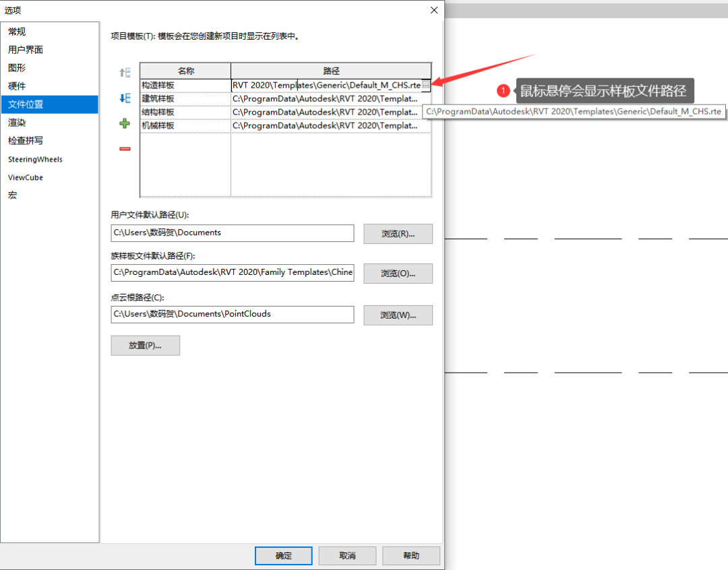Remove template with red minus icon
This screenshot has height=570, width=728.
[x=125, y=148]
